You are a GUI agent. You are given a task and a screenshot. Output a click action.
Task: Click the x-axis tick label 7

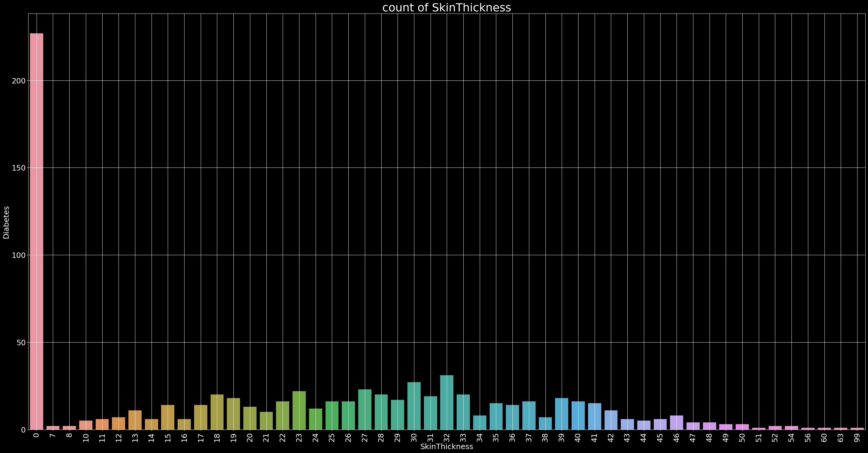tap(53, 435)
